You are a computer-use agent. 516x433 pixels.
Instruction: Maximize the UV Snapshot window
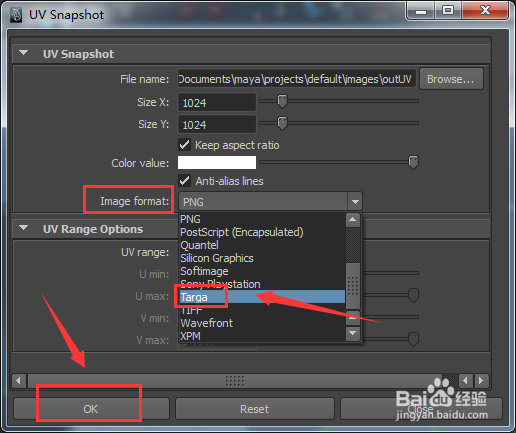pos(448,11)
